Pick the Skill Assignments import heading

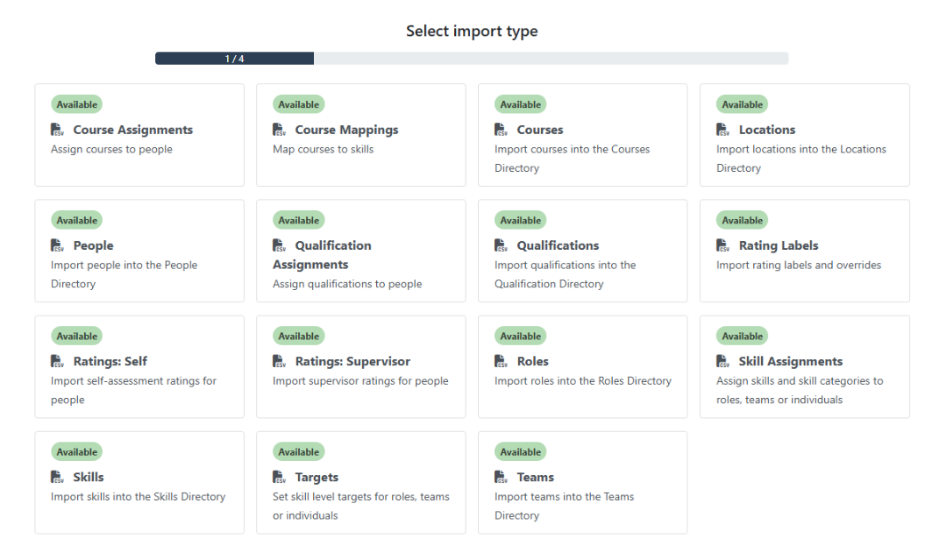(x=790, y=361)
